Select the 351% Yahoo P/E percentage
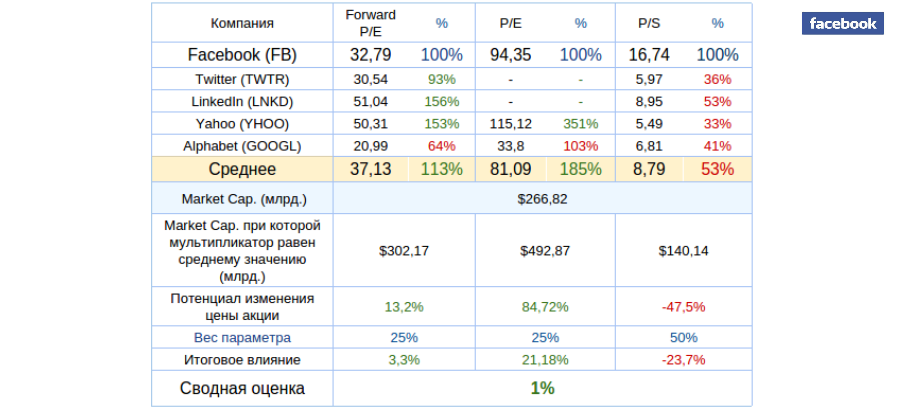The image size is (902, 412). coord(580,124)
